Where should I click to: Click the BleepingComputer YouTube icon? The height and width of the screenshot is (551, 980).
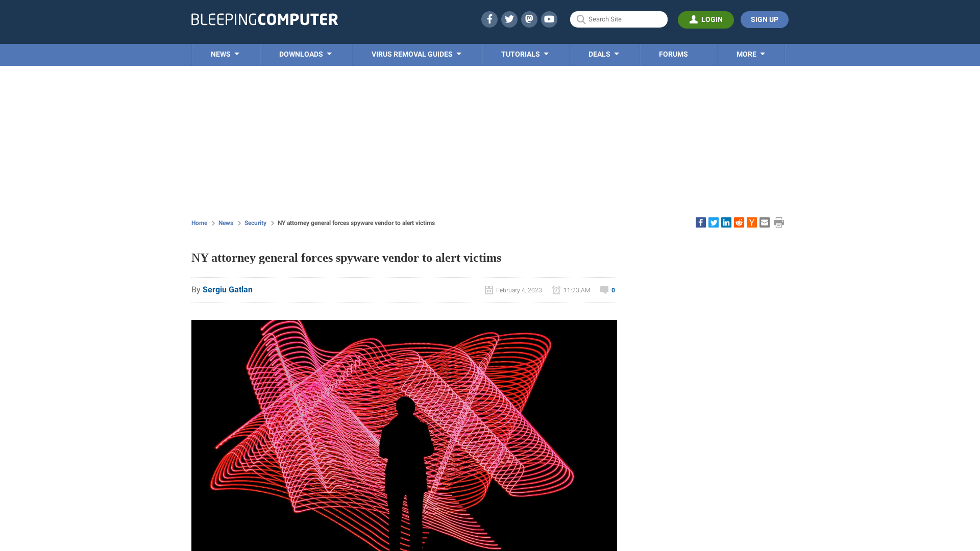(x=549, y=19)
